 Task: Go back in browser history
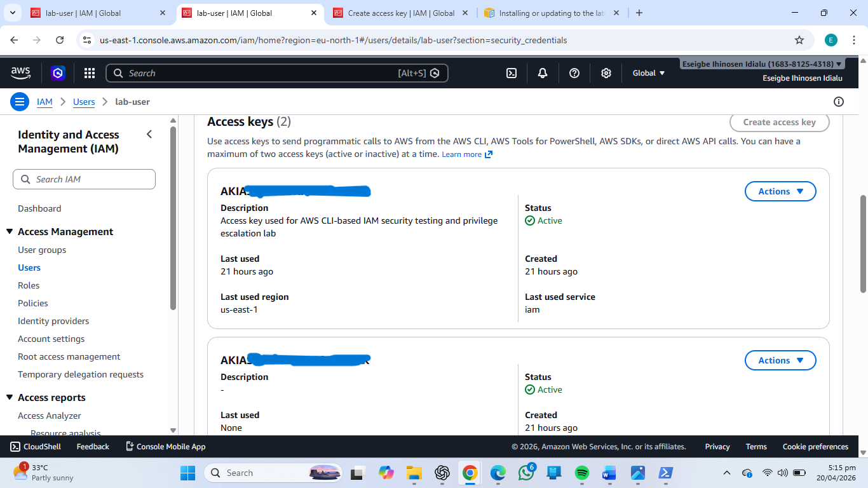[x=14, y=40]
